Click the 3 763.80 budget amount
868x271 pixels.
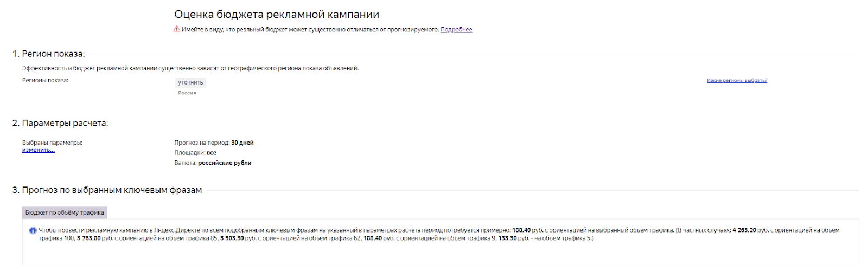[89, 238]
